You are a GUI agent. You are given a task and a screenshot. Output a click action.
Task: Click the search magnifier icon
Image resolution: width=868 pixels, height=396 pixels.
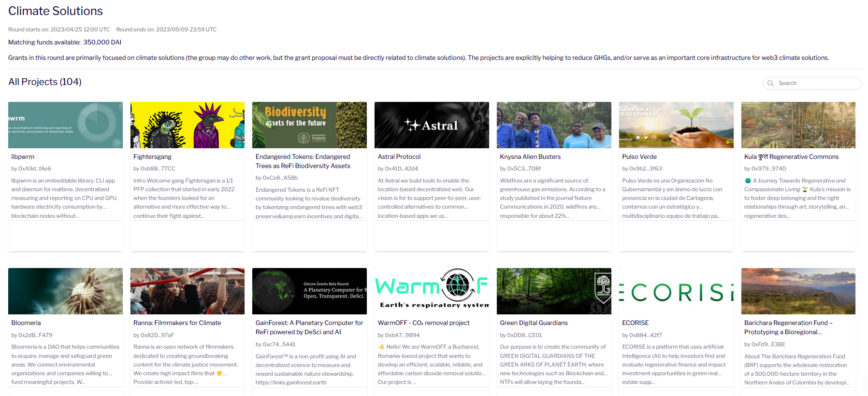770,83
